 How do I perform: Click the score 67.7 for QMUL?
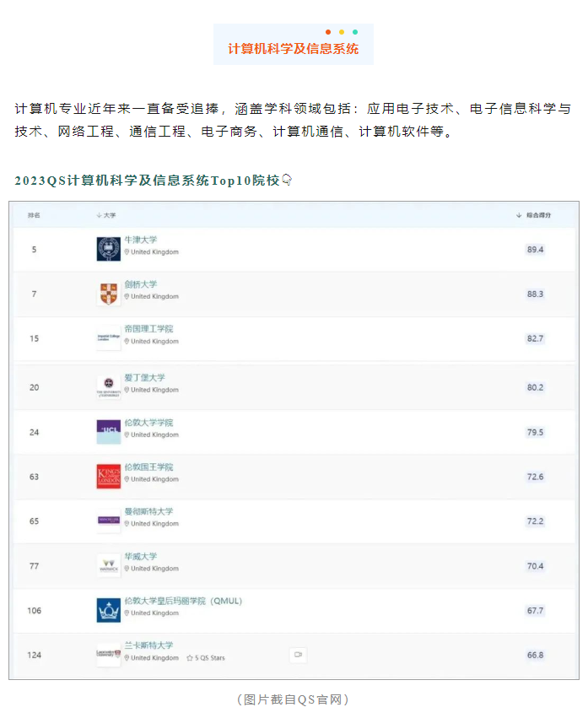535,610
